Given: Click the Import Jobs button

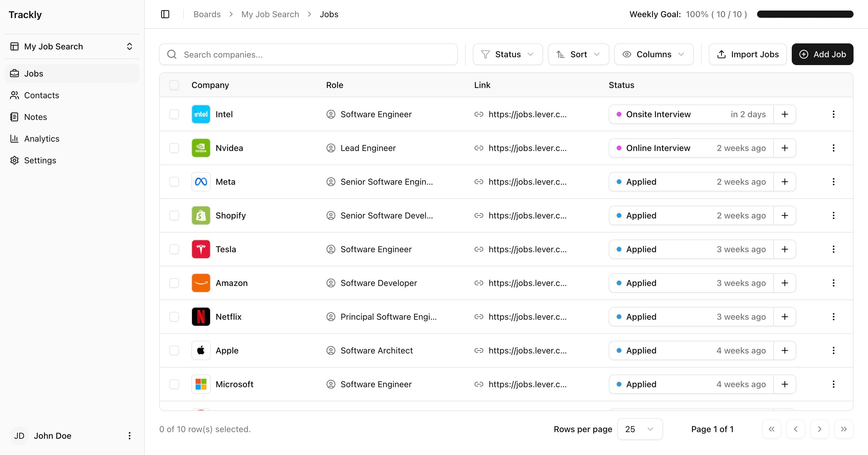Looking at the screenshot, I should click(x=748, y=54).
